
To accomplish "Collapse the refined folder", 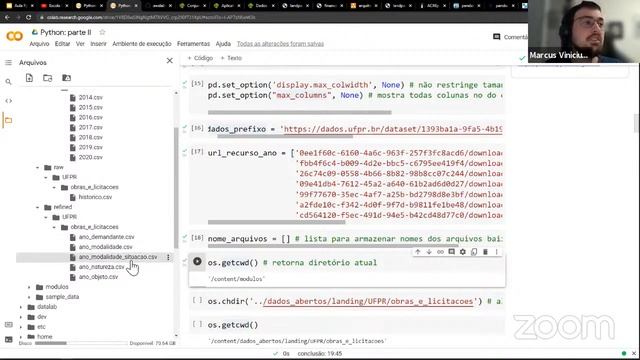I will point(38,207).
